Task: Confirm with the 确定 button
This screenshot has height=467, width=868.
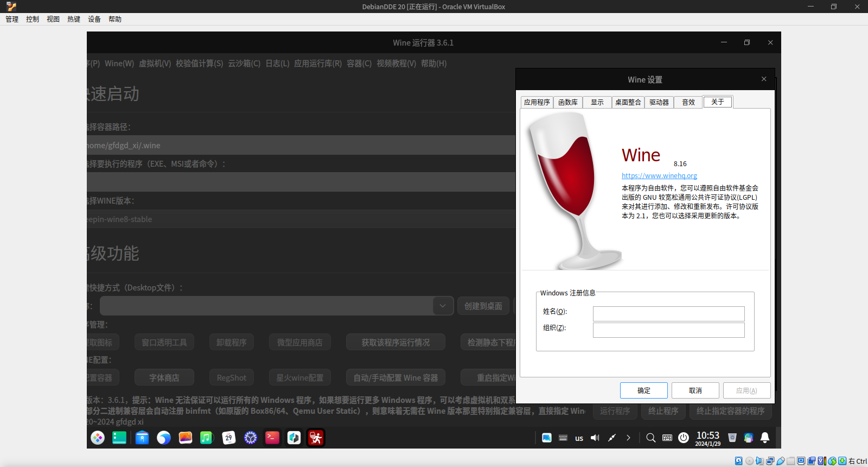Action: tap(644, 390)
